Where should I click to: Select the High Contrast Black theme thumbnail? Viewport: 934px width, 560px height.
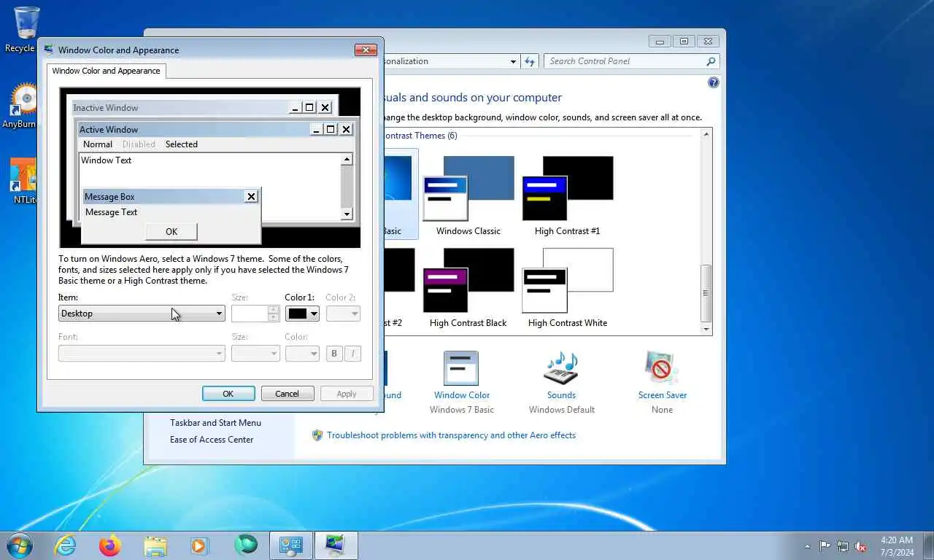pyautogui.click(x=468, y=280)
